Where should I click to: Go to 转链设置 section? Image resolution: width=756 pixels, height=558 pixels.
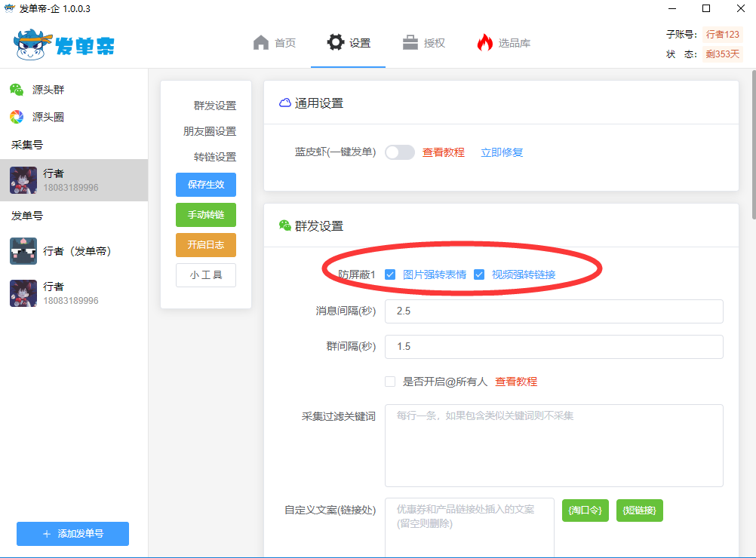(x=215, y=157)
